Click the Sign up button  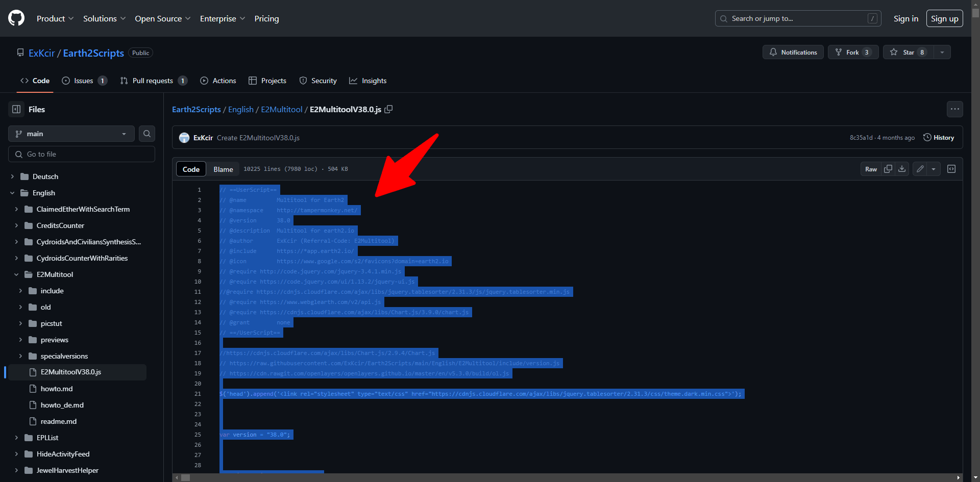(944, 18)
